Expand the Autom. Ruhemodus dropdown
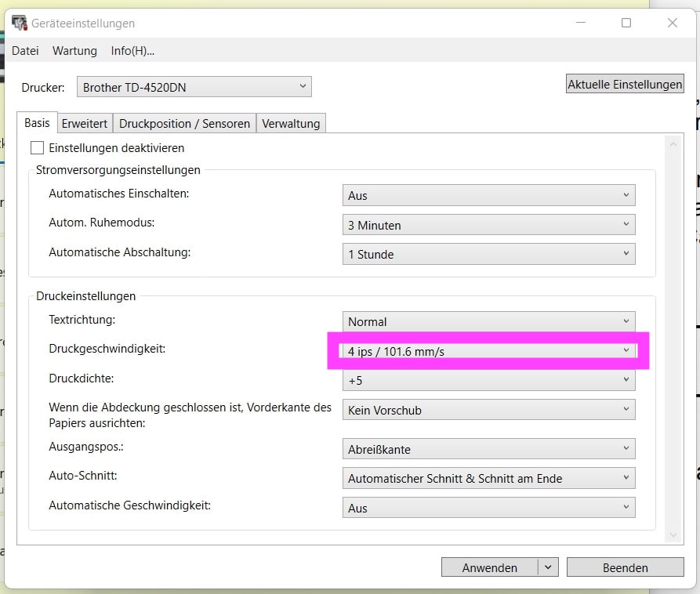This screenshot has width=700, height=594. pos(489,225)
